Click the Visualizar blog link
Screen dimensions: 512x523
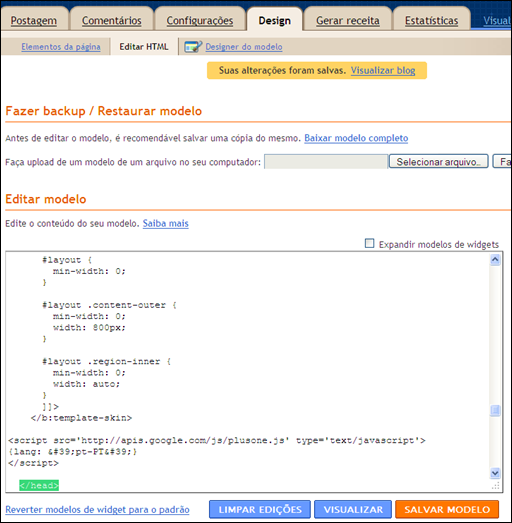click(383, 71)
